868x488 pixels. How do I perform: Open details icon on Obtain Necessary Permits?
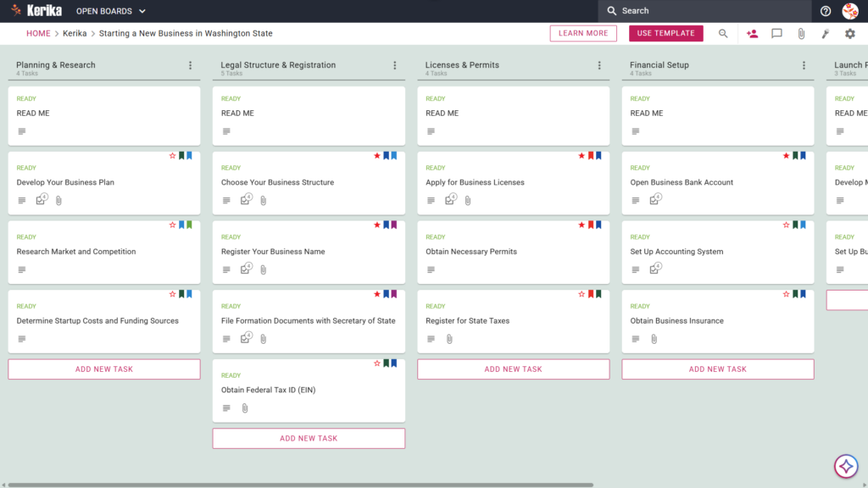tap(431, 269)
